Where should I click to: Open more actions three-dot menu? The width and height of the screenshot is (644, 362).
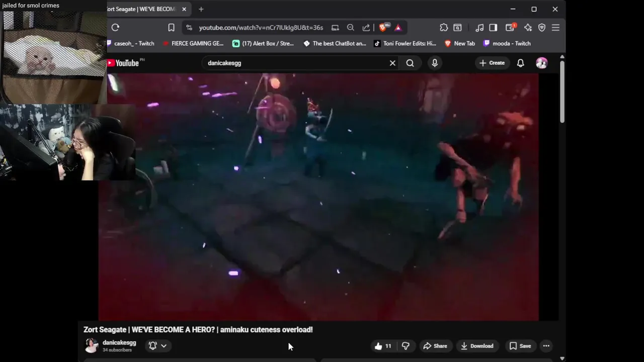coord(546,346)
